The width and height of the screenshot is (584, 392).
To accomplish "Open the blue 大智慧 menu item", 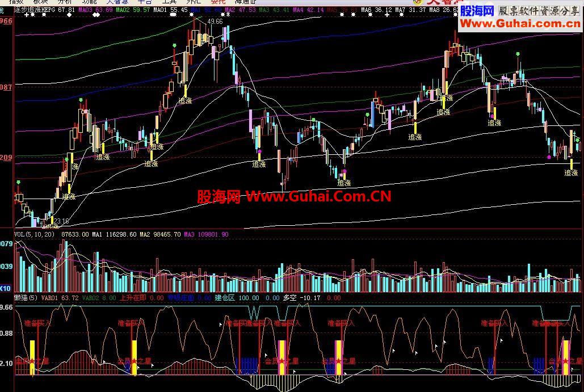I will (117, 2).
